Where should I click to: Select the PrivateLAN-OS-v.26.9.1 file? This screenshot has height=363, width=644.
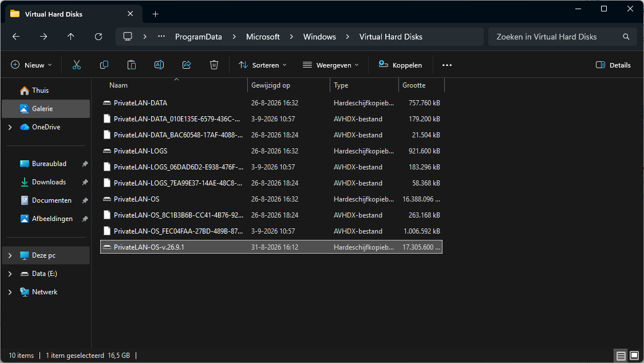271,247
